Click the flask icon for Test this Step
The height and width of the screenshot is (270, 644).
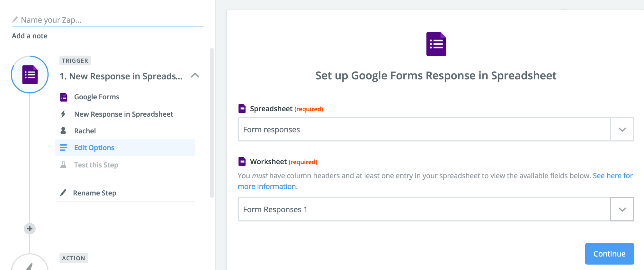(63, 165)
